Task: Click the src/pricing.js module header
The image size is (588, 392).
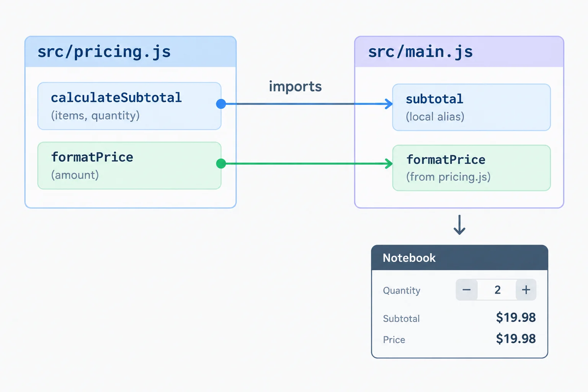Action: coord(131,52)
